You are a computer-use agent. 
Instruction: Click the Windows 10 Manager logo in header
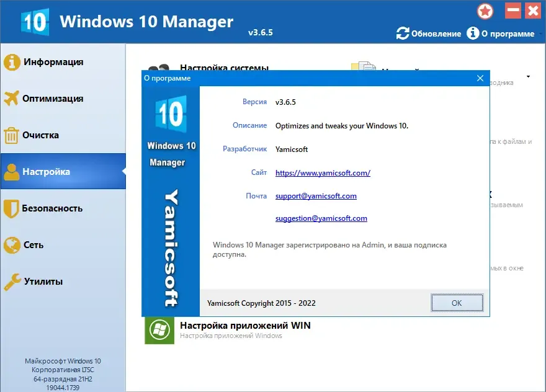click(x=35, y=22)
